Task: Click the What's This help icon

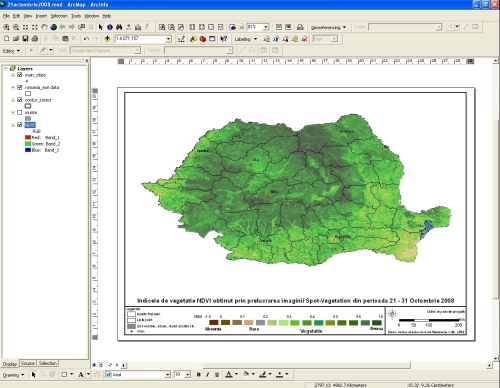Action: (x=224, y=39)
